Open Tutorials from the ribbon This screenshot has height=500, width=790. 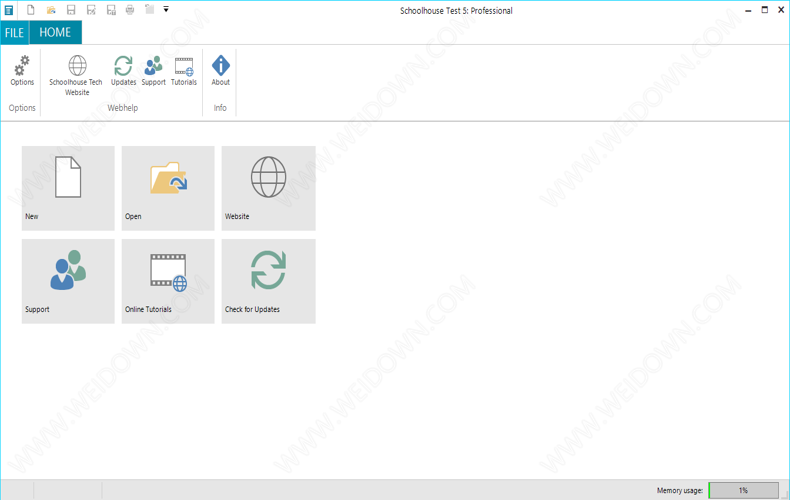pos(184,70)
